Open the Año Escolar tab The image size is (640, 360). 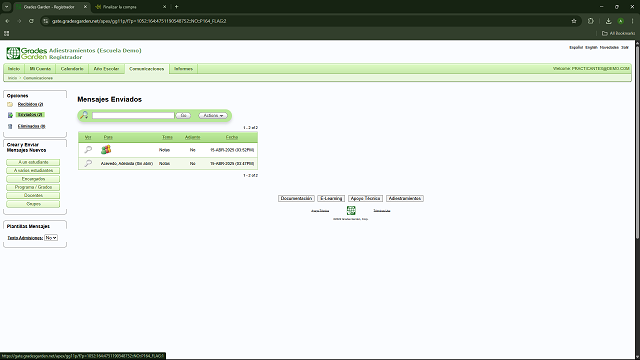[106, 69]
